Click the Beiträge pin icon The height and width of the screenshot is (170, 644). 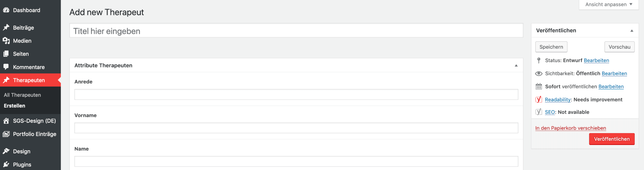coord(6,28)
